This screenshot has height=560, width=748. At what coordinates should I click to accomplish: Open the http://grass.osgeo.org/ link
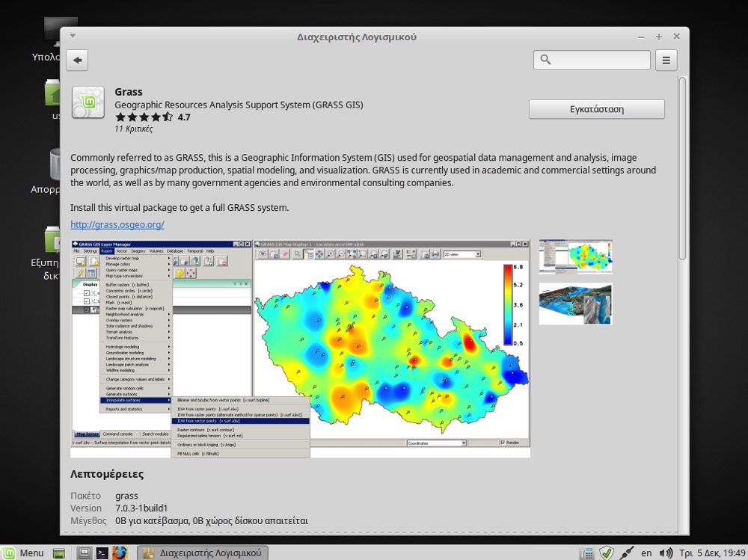click(x=117, y=224)
